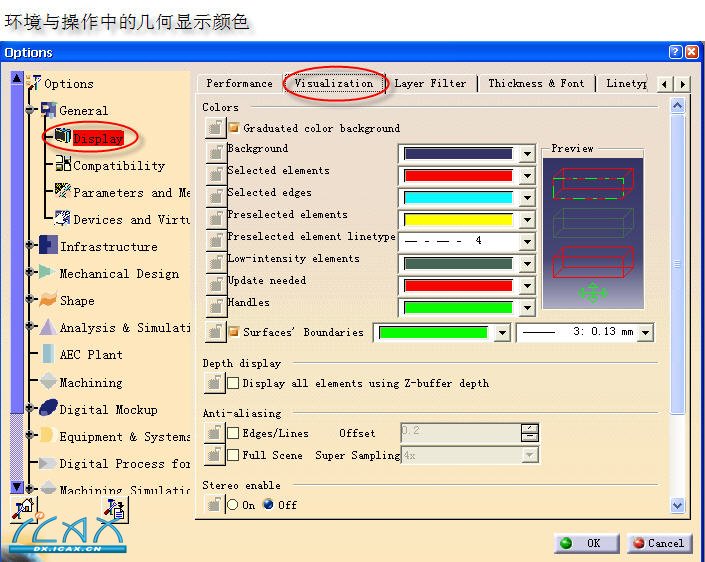Open the Surfaces' Boundaries thickness dropdown
705x562 pixels.
[646, 333]
